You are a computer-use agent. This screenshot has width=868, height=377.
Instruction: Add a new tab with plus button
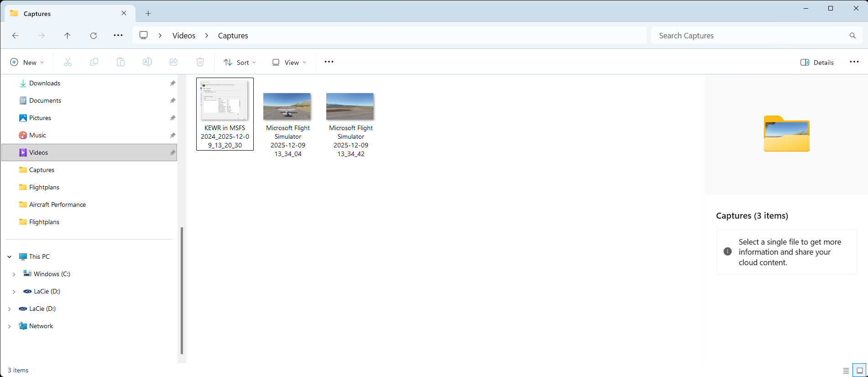[148, 14]
